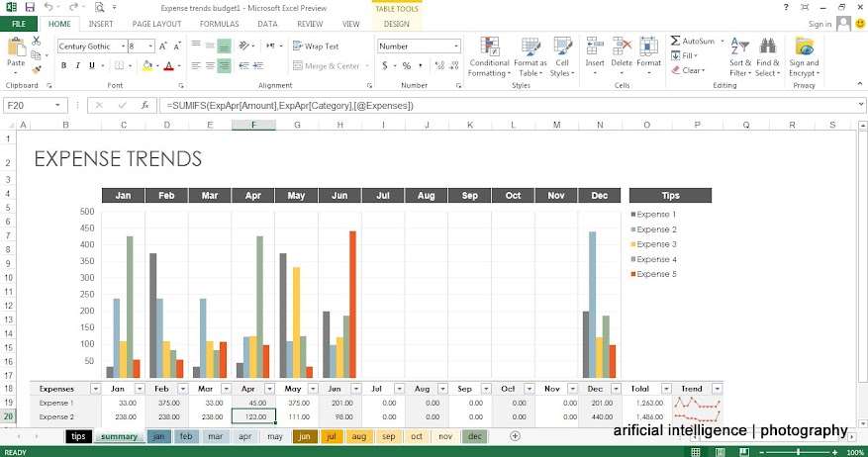Click the Tips button beside Dec
The image size is (868, 457).
point(670,195)
